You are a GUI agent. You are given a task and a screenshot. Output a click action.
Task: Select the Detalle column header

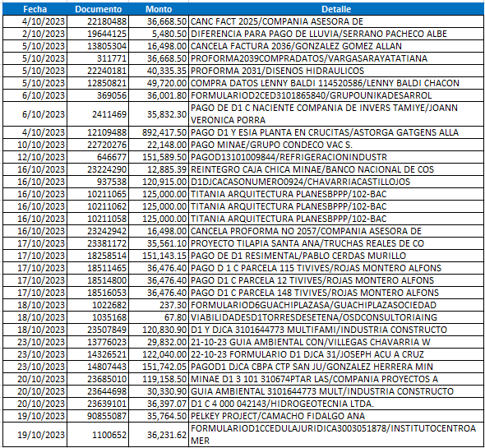click(336, 9)
